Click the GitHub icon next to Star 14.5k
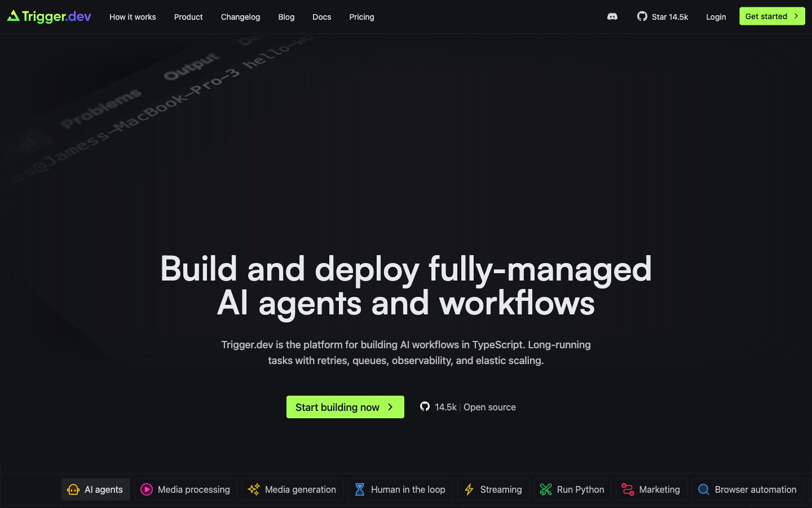 [x=642, y=16]
